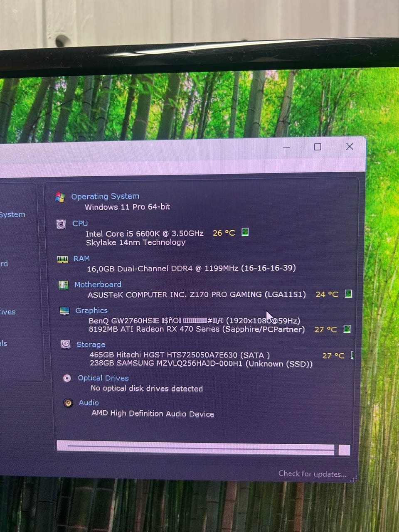This screenshot has width=399, height=532.
Task: Open the Storage section link
Action: [x=91, y=345]
